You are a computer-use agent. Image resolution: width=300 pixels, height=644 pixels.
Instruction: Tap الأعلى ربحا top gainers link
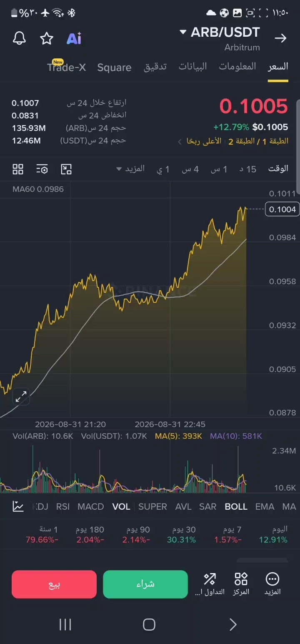point(204,141)
